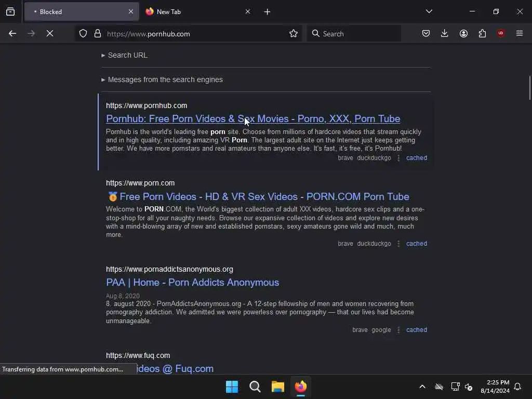
Task: Open the list all tabs dropdown
Action: tap(429, 11)
